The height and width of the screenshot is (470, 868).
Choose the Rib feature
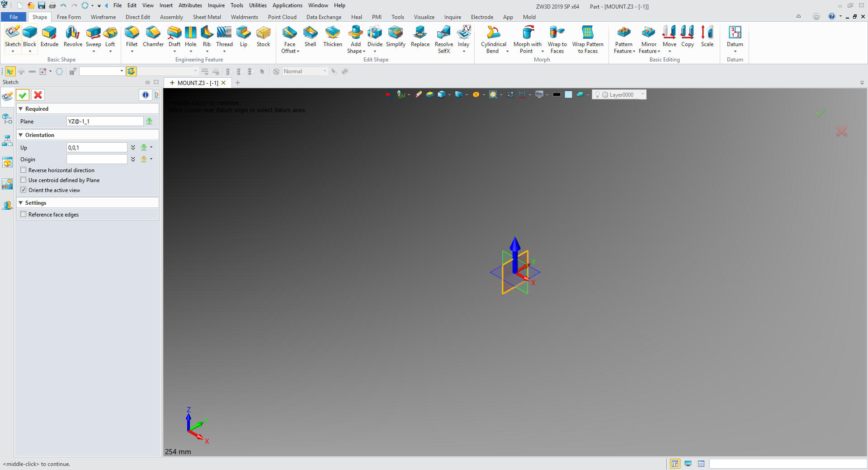click(207, 36)
